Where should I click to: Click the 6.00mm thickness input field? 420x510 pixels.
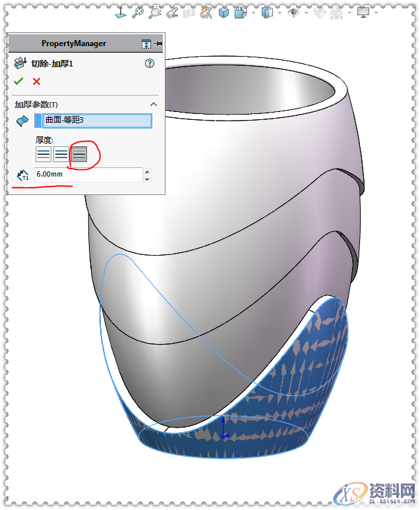(88, 175)
